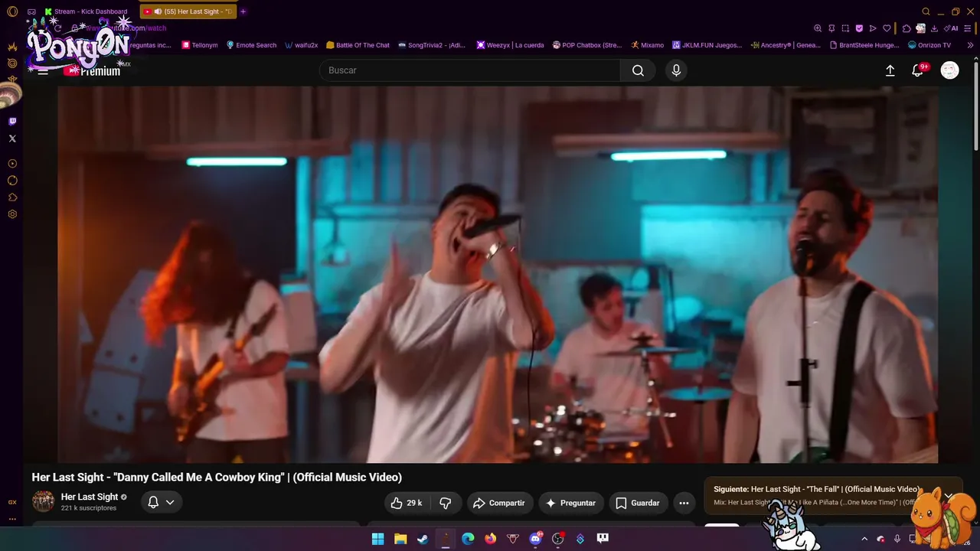Open the three-dot more actions menu
This screenshot has width=980, height=551.
(x=684, y=503)
